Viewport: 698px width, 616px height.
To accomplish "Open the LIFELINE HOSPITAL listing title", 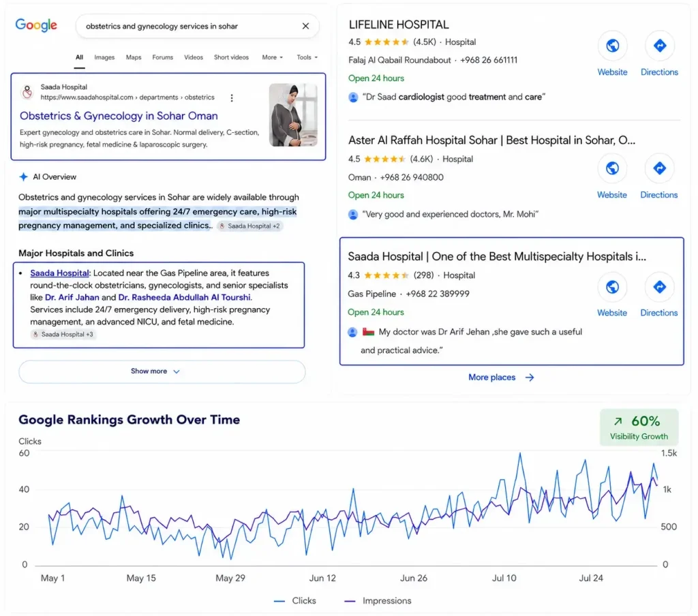I will pyautogui.click(x=398, y=25).
